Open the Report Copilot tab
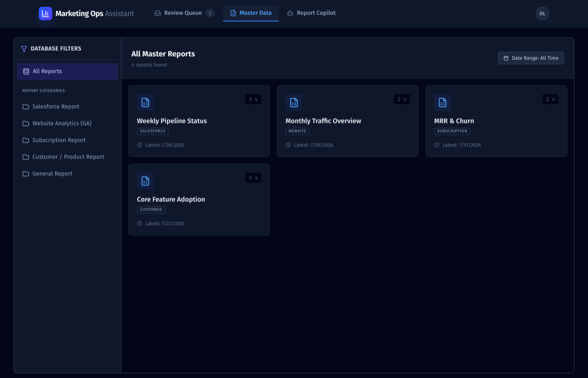The width and height of the screenshot is (588, 378). [311, 13]
